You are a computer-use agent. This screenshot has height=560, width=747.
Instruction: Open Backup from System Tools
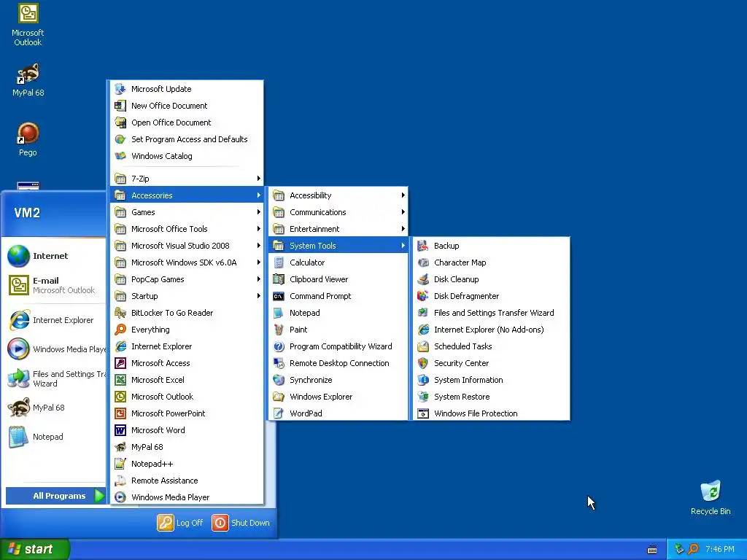click(491, 246)
